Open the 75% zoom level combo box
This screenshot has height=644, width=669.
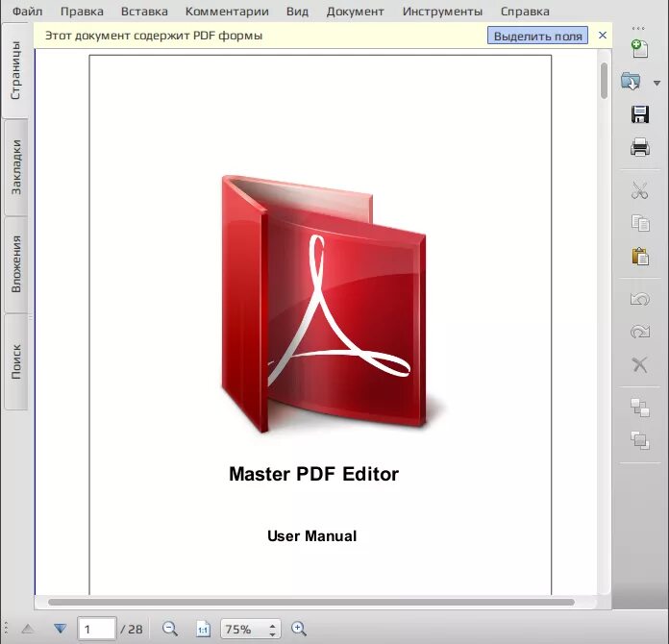coord(251,629)
